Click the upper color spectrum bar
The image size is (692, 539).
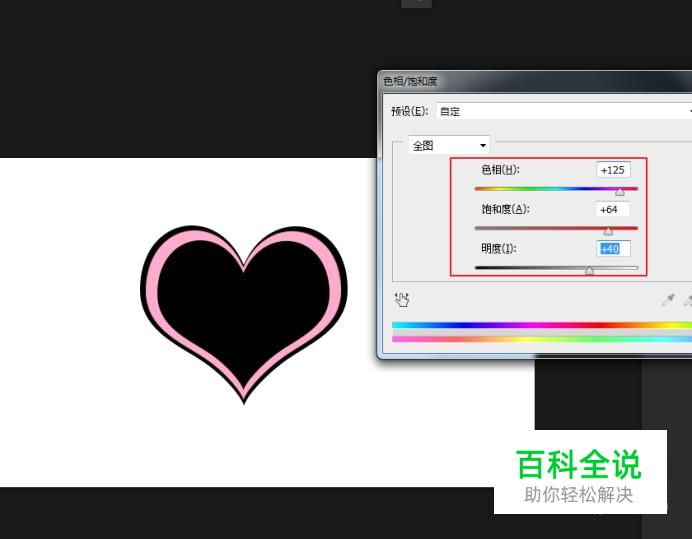point(542,325)
